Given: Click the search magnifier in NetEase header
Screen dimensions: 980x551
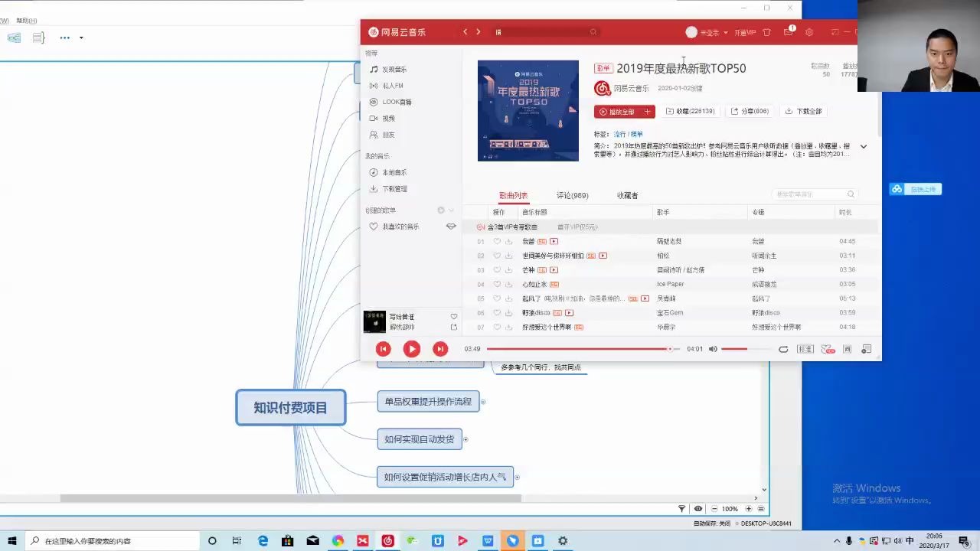Looking at the screenshot, I should [x=593, y=32].
